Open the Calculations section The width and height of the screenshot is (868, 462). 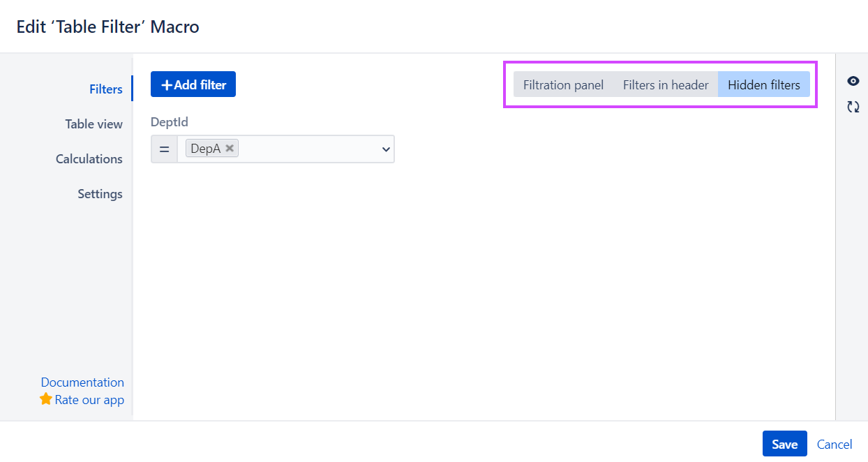89,158
